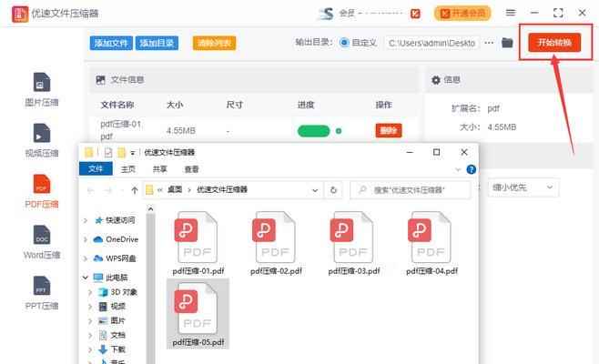Select the PDF压缩 tool in sidebar
This screenshot has width=599, height=364.
click(x=42, y=191)
